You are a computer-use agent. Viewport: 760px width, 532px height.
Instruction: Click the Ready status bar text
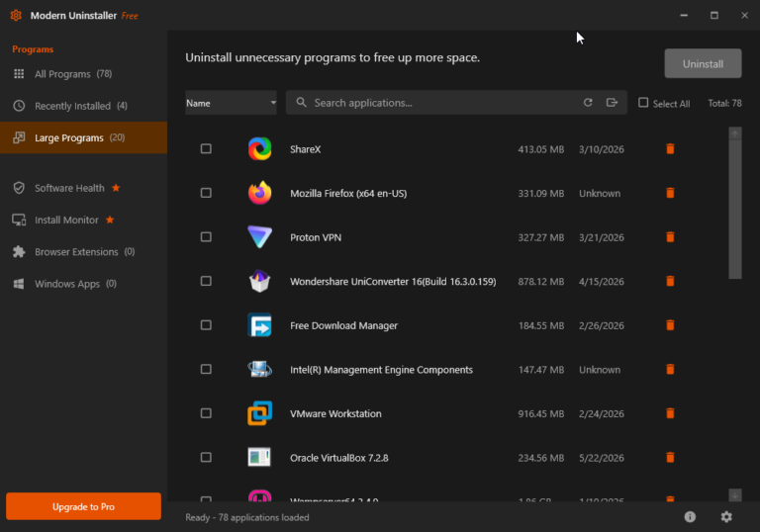tap(247, 517)
